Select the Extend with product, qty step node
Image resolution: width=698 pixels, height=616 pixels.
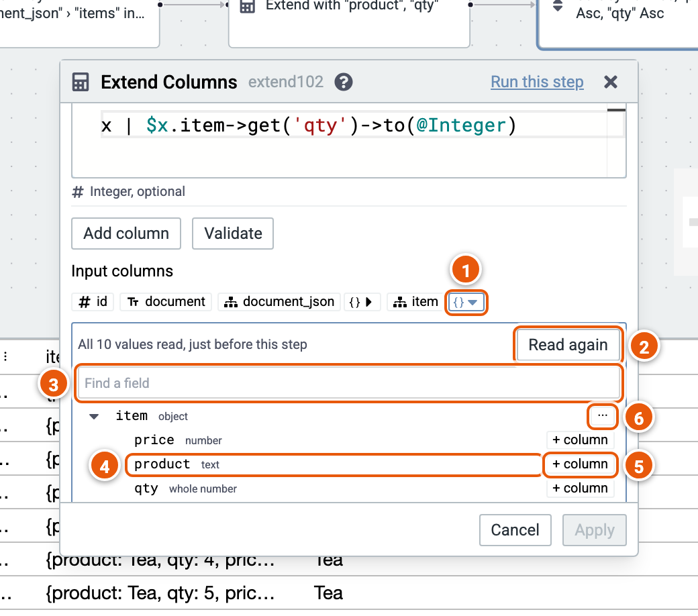349,22
